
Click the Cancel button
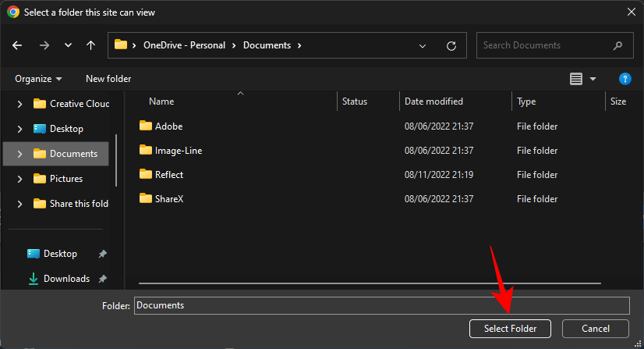(x=596, y=329)
